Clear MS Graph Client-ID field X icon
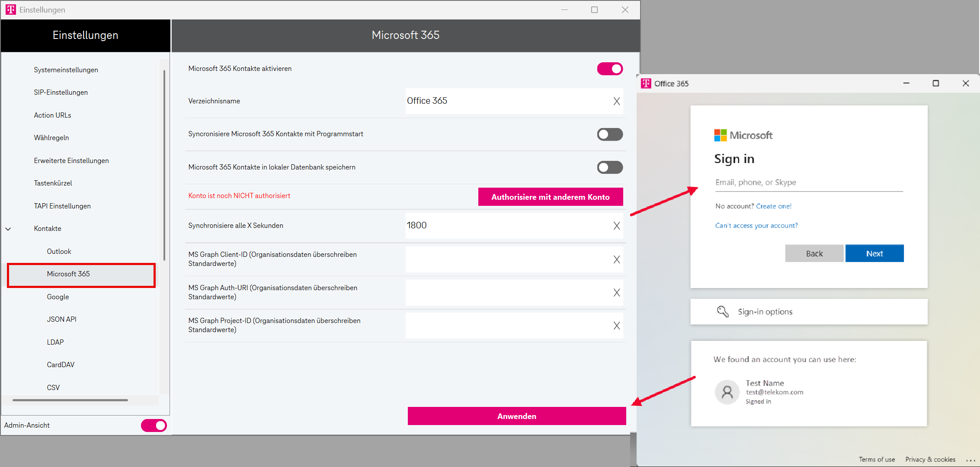Viewport: 980px width, 467px height. pos(616,259)
